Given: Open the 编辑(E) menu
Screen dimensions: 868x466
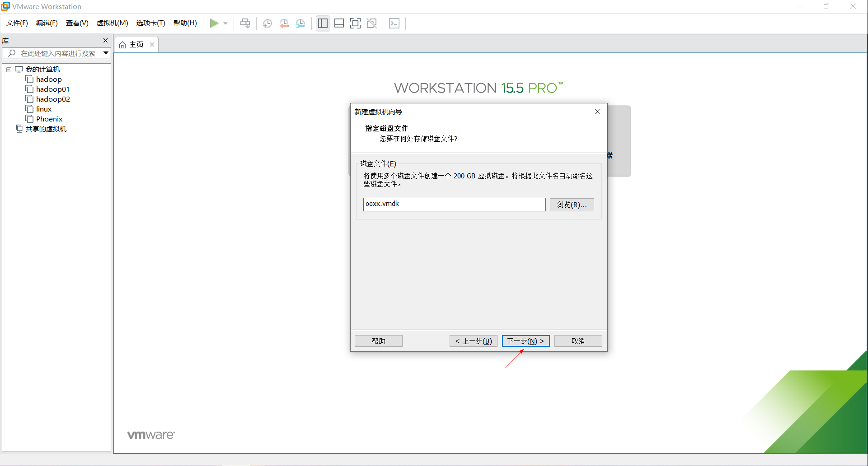Looking at the screenshot, I should pyautogui.click(x=47, y=23).
